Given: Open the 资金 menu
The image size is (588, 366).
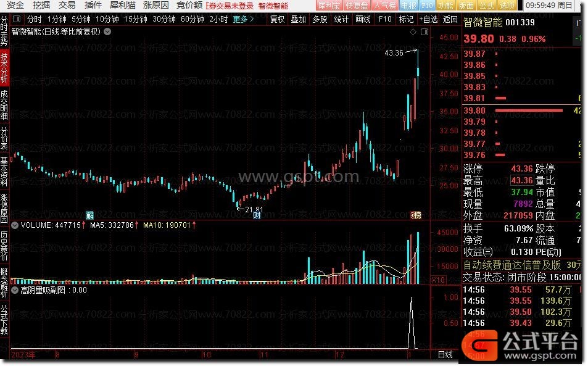Looking at the screenshot, I should pos(15,6).
